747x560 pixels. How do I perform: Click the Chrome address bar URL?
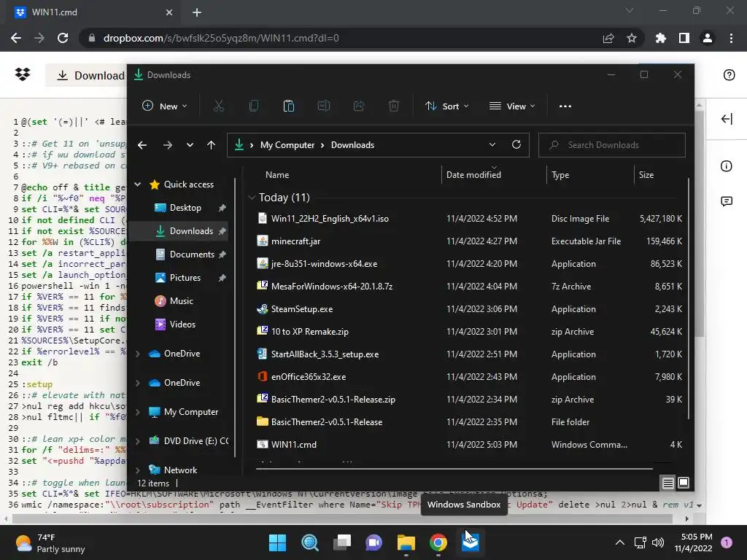221,38
